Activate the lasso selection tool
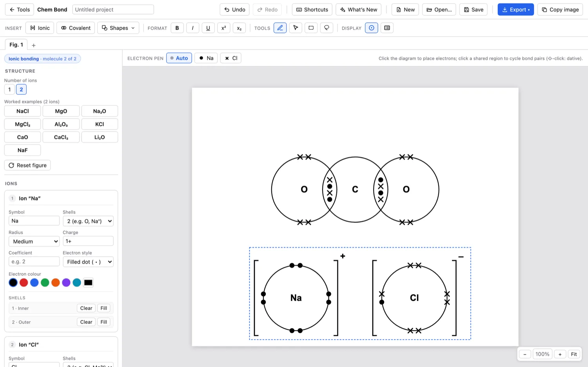This screenshot has width=588, height=367. coord(327,28)
